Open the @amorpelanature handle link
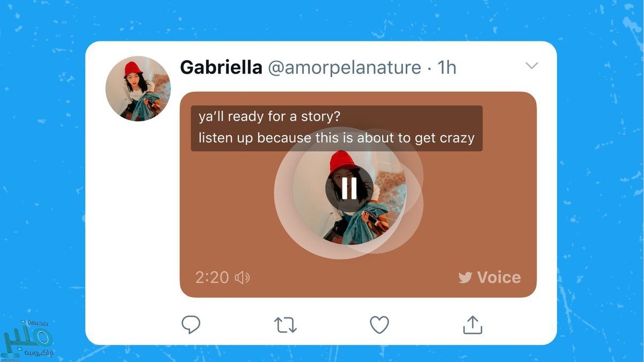This screenshot has height=362, width=644. pos(345,68)
